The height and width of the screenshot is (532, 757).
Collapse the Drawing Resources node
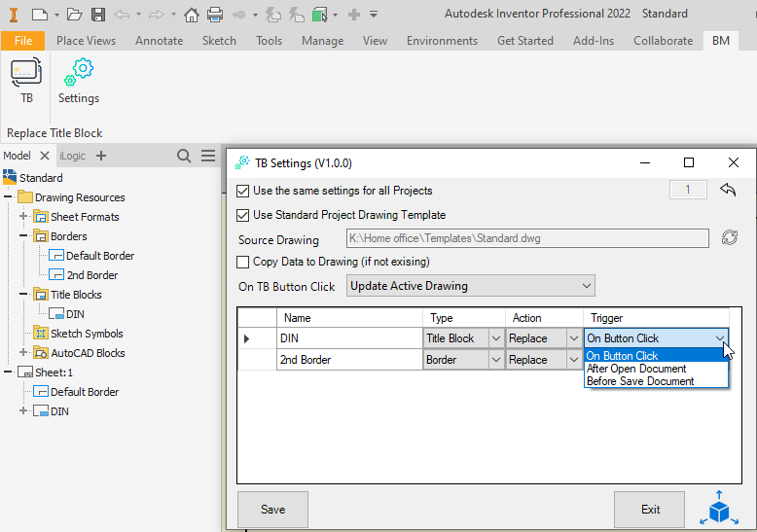click(8, 197)
